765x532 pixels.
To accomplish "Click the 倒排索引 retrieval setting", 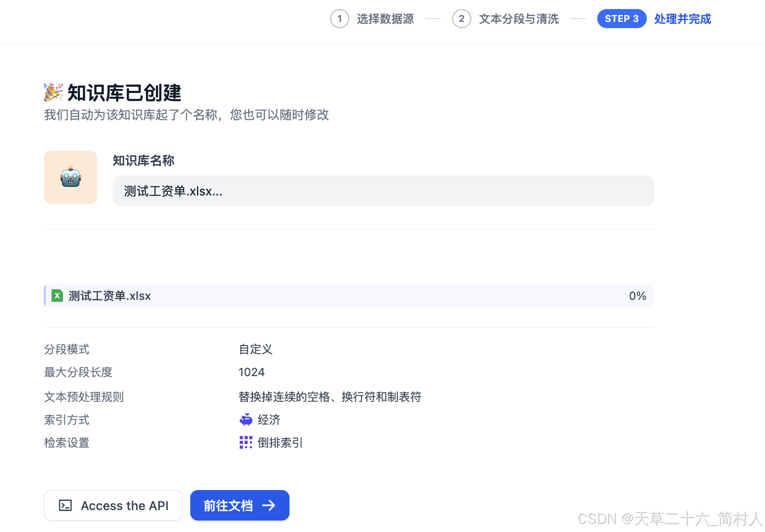I will tap(280, 442).
